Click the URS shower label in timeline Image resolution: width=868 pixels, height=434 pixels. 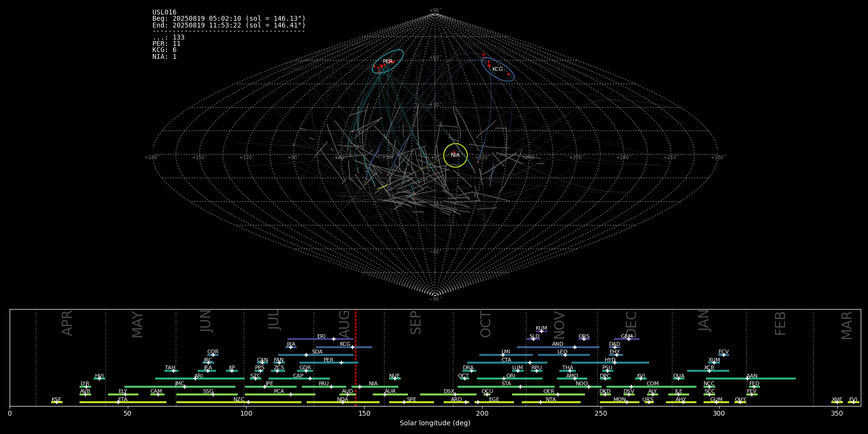coord(648,400)
